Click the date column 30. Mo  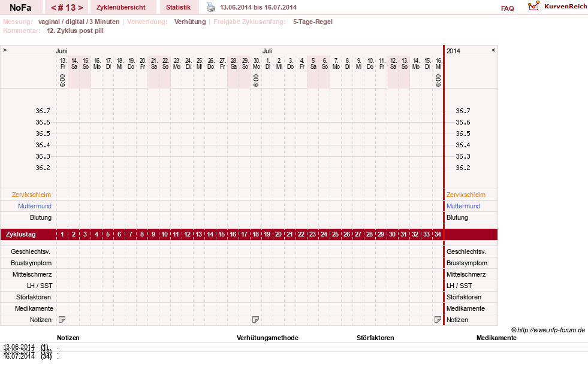pyautogui.click(x=257, y=63)
